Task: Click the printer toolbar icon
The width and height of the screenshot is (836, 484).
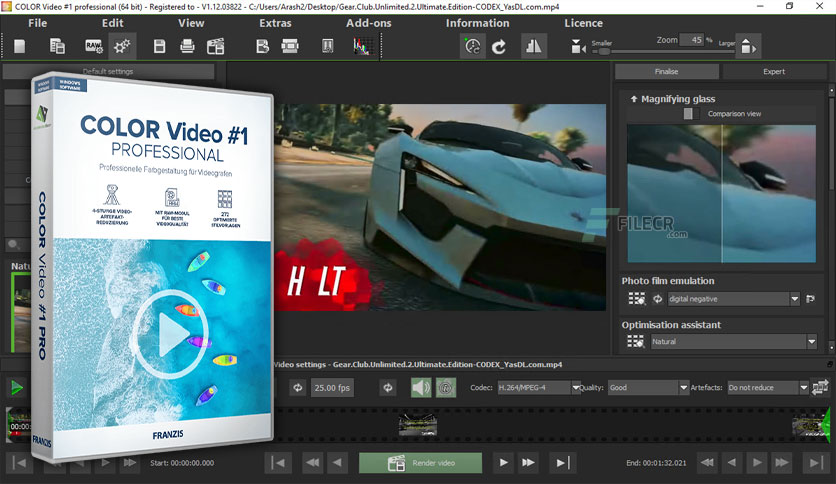Action: (187, 46)
